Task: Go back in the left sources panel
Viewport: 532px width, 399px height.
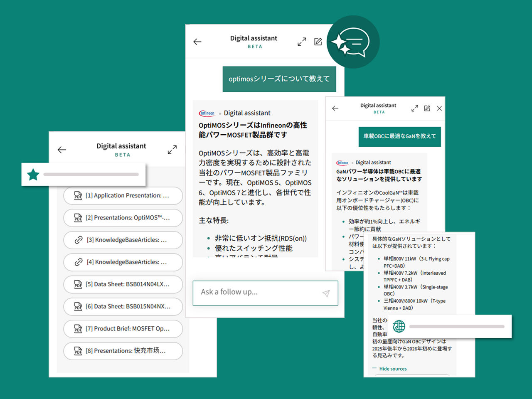Action: pos(62,150)
